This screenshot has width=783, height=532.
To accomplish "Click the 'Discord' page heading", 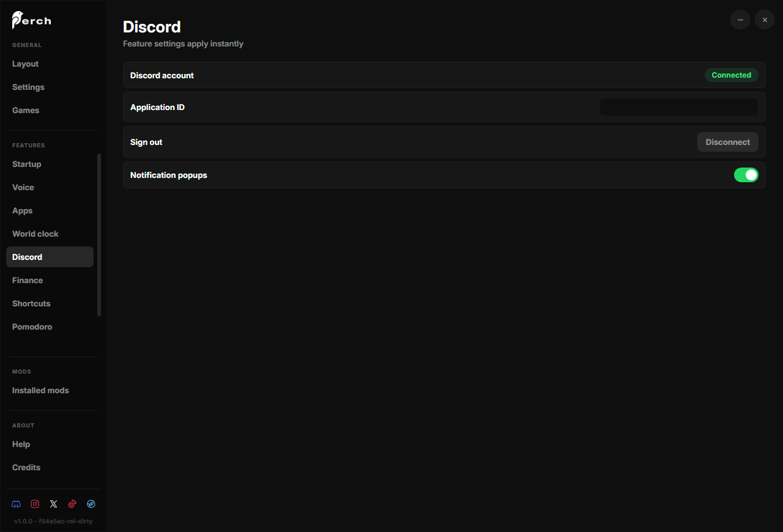I will tap(152, 27).
